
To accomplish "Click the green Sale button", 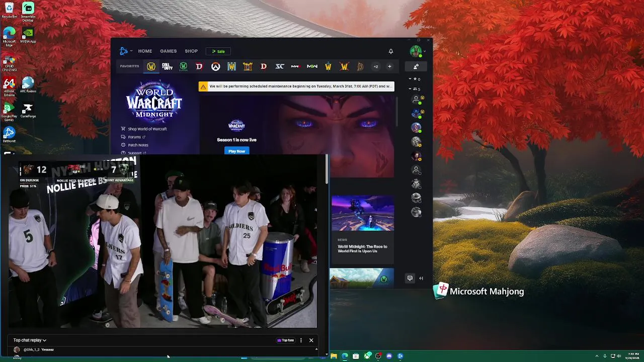I will pyautogui.click(x=218, y=51).
